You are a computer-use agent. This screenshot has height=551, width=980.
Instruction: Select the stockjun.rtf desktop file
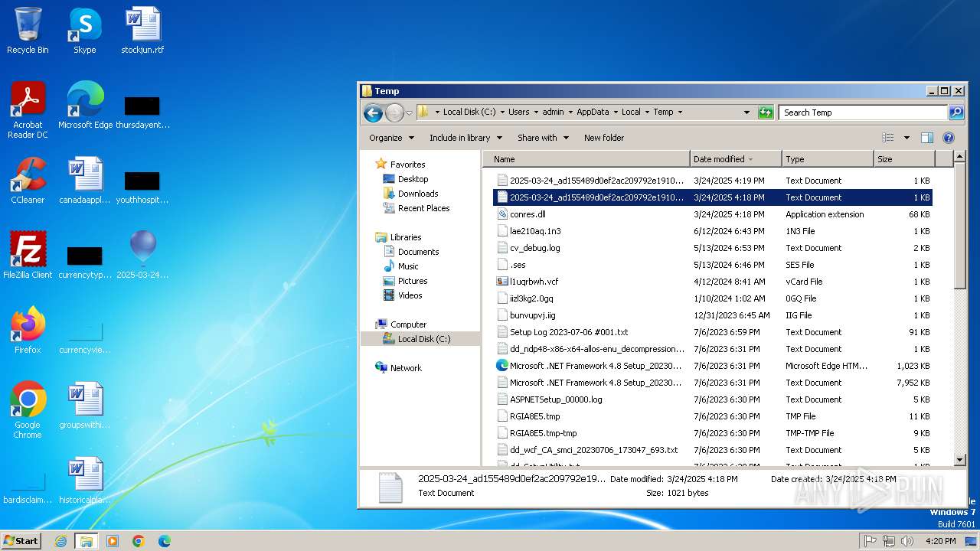(142, 31)
